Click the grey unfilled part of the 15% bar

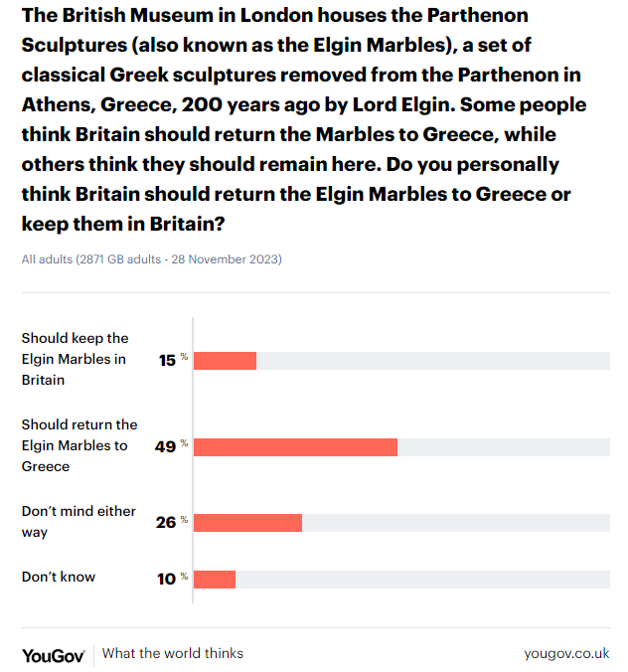coord(432,360)
